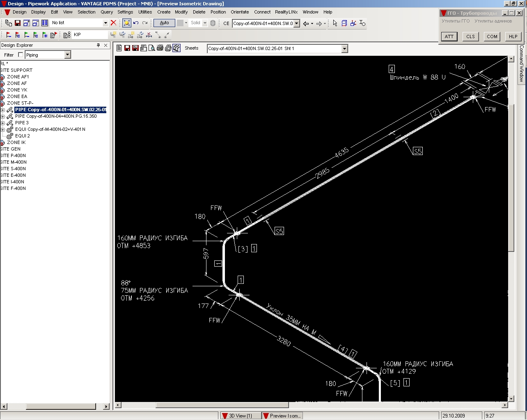This screenshot has width=527, height=420.
Task: Click the first red flag icon
Action: tap(9, 35)
